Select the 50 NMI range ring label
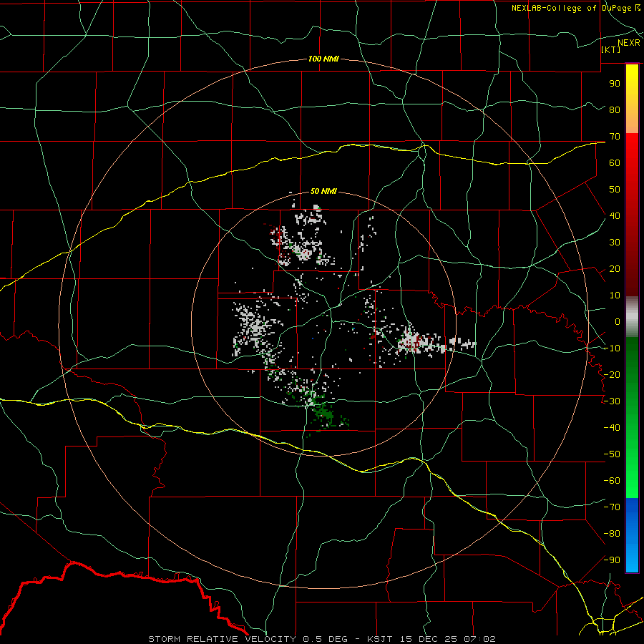 323,191
